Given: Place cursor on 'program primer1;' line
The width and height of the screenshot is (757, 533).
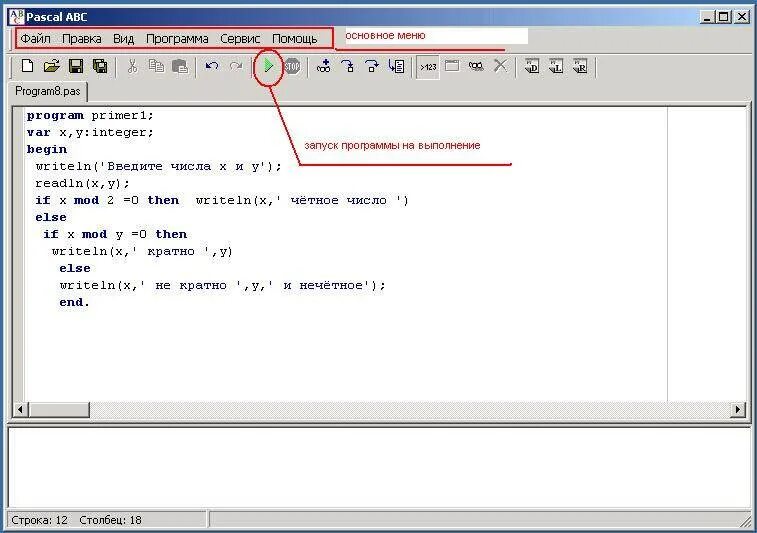Looking at the screenshot, I should pos(90,115).
